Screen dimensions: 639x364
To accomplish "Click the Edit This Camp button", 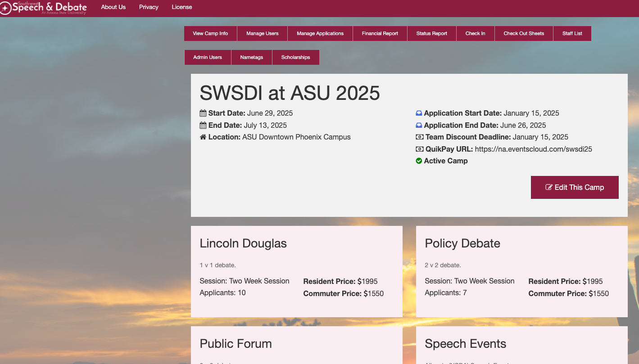I will click(x=575, y=188).
